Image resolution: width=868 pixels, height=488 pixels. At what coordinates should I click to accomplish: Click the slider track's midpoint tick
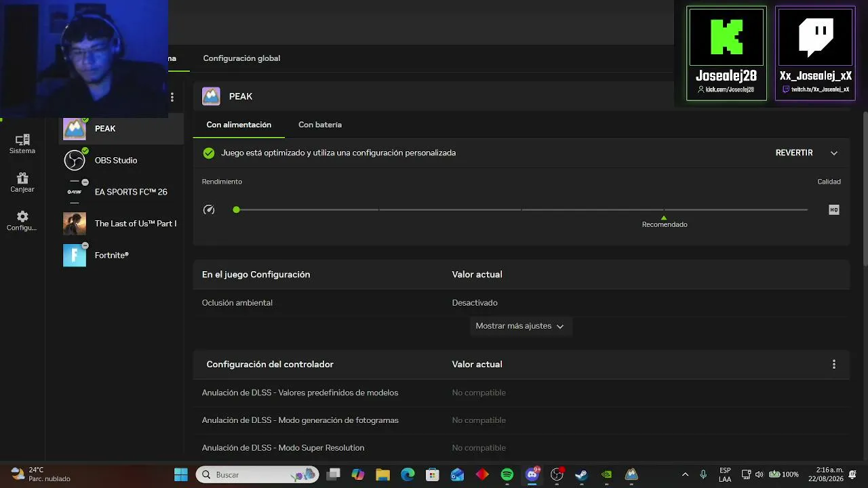521,210
